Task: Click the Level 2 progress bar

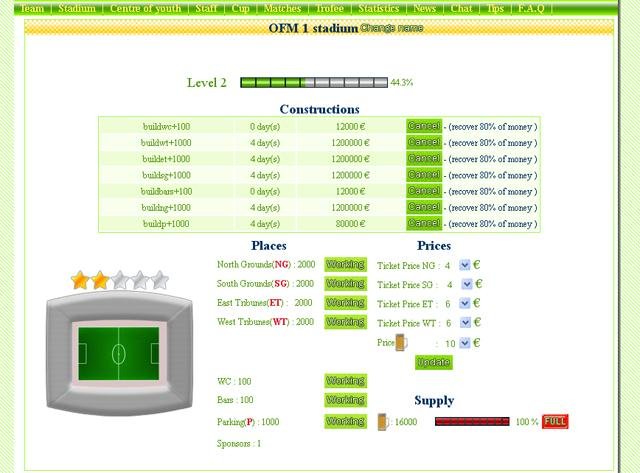Action: click(x=313, y=83)
